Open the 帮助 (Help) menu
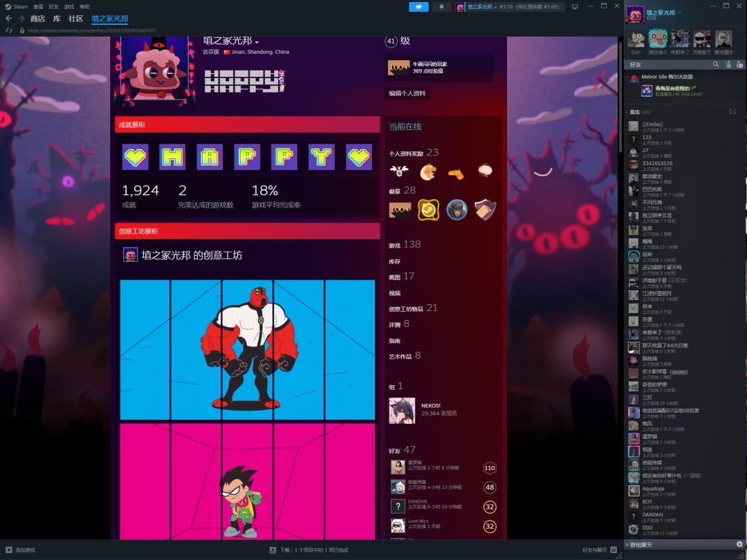Screen dimensions: 747x560 (x=85, y=7)
